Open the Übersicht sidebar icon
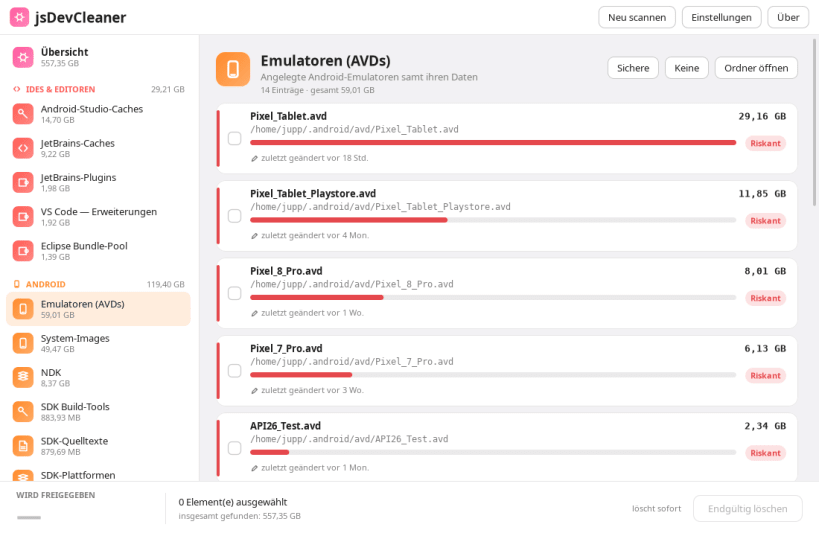 point(23,57)
